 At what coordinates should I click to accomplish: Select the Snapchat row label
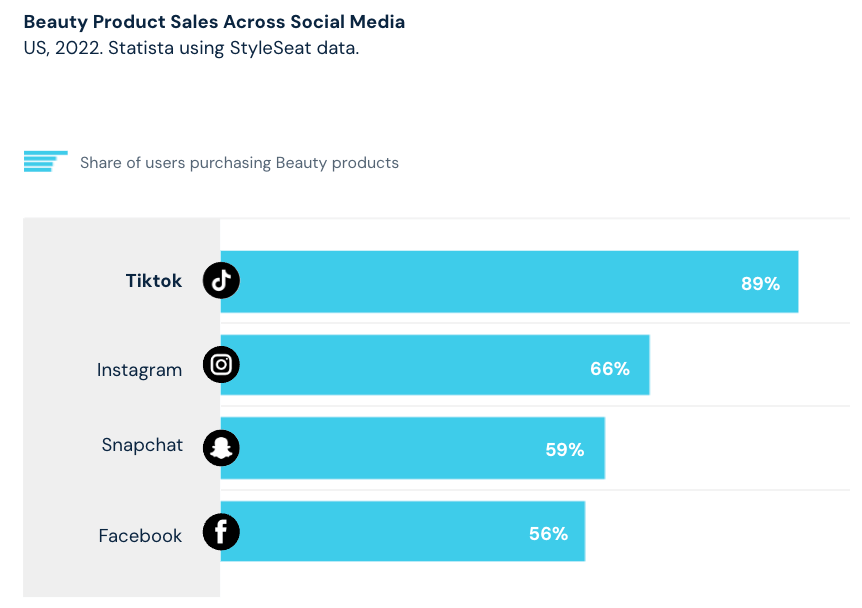coord(142,445)
